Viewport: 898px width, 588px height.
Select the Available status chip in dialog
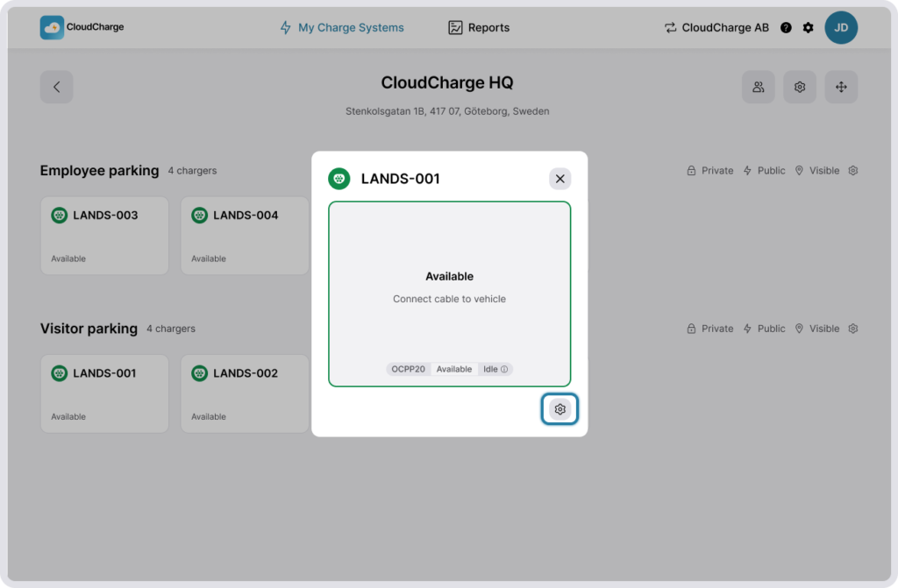pos(454,369)
